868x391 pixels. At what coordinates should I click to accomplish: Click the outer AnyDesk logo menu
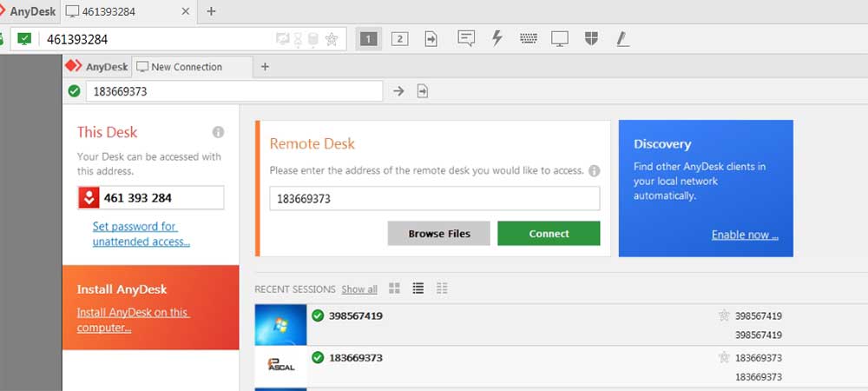(28, 11)
